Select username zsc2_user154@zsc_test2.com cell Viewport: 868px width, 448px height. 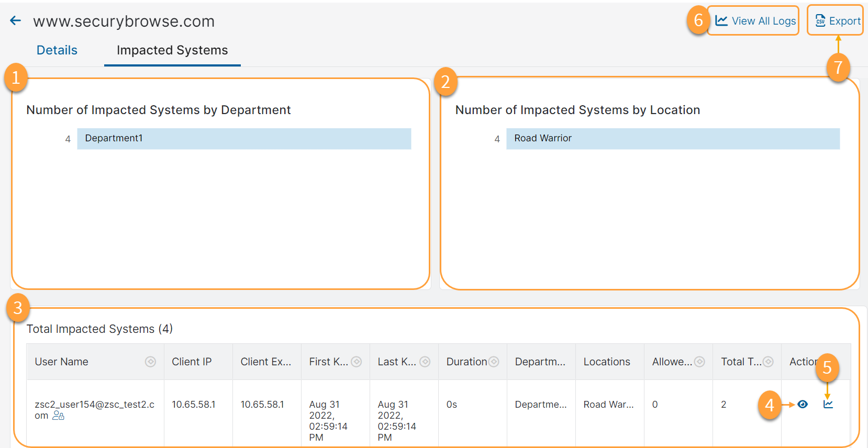(95, 410)
